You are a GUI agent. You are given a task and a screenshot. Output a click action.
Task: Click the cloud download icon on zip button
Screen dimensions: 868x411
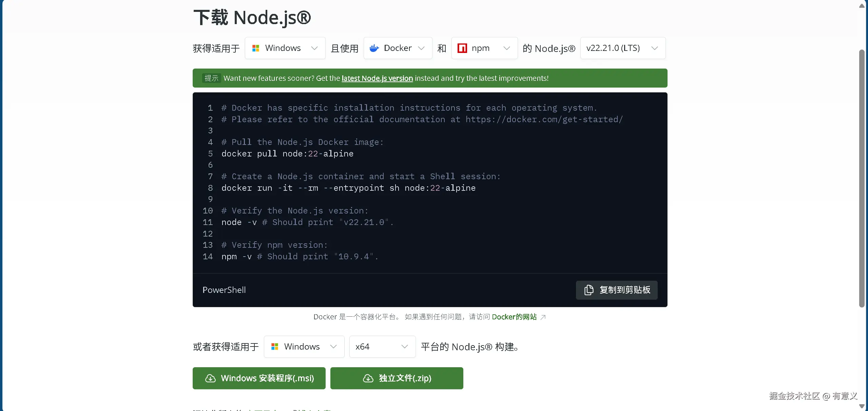coord(368,378)
